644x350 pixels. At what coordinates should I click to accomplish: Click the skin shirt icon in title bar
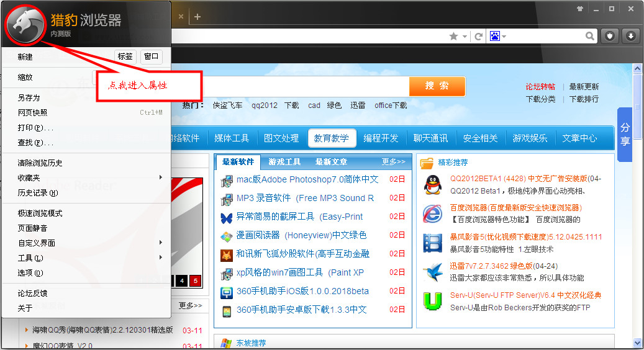580,9
